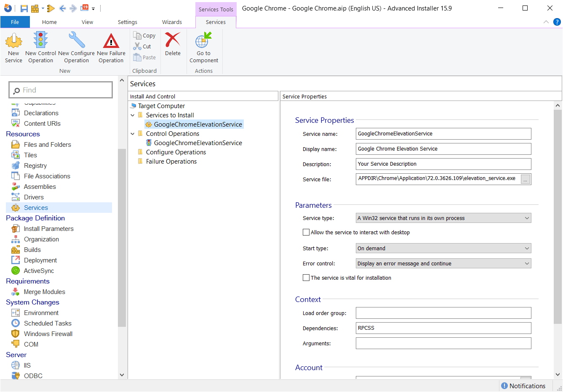Click the Build icon in quick access toolbar
This screenshot has width=563, height=392.
point(35,8)
